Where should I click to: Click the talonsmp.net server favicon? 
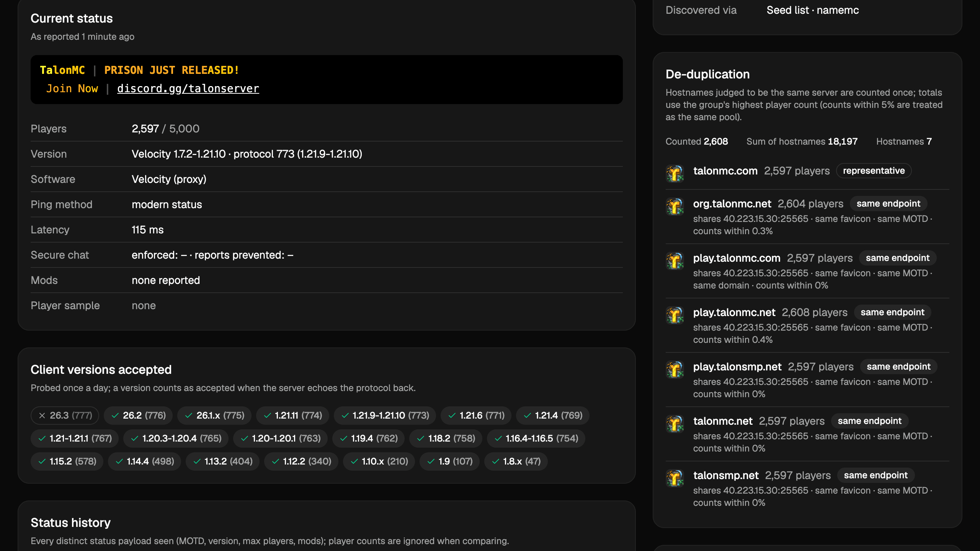[x=675, y=478]
